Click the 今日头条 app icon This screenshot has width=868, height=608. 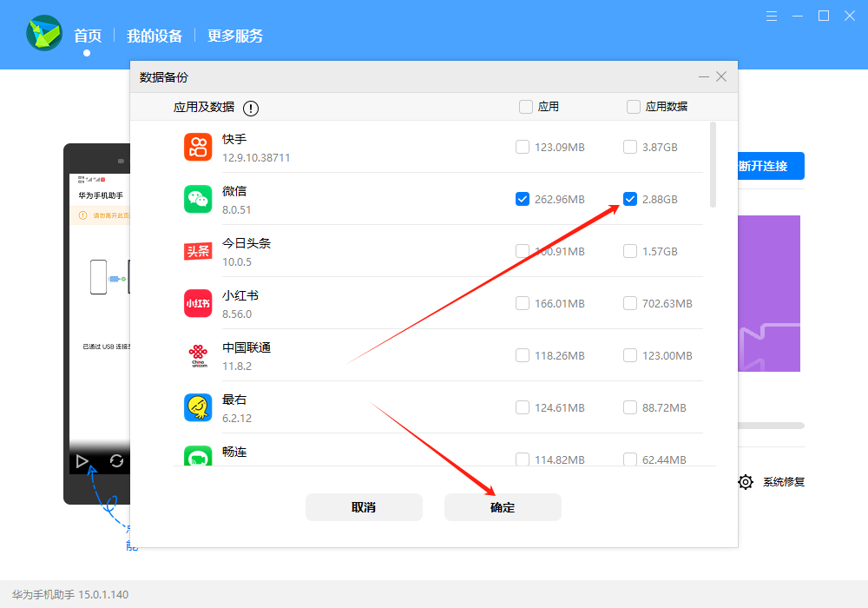(x=198, y=251)
